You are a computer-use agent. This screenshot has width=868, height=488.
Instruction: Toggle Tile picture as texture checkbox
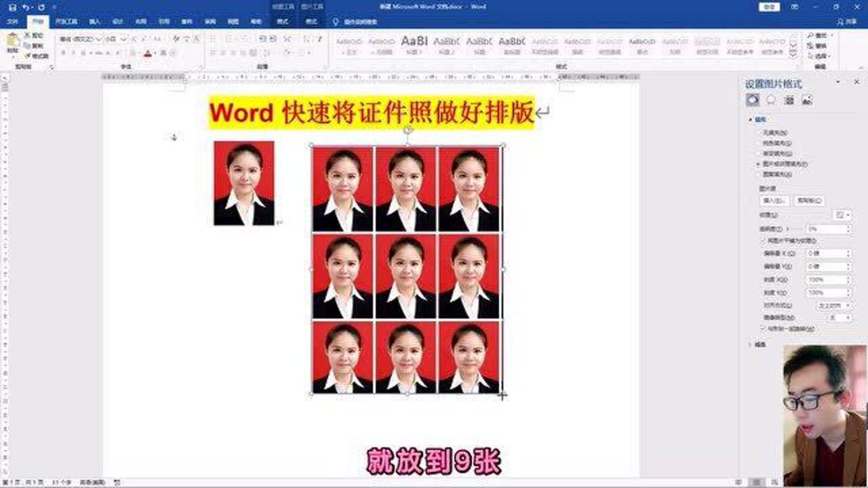[x=764, y=241]
